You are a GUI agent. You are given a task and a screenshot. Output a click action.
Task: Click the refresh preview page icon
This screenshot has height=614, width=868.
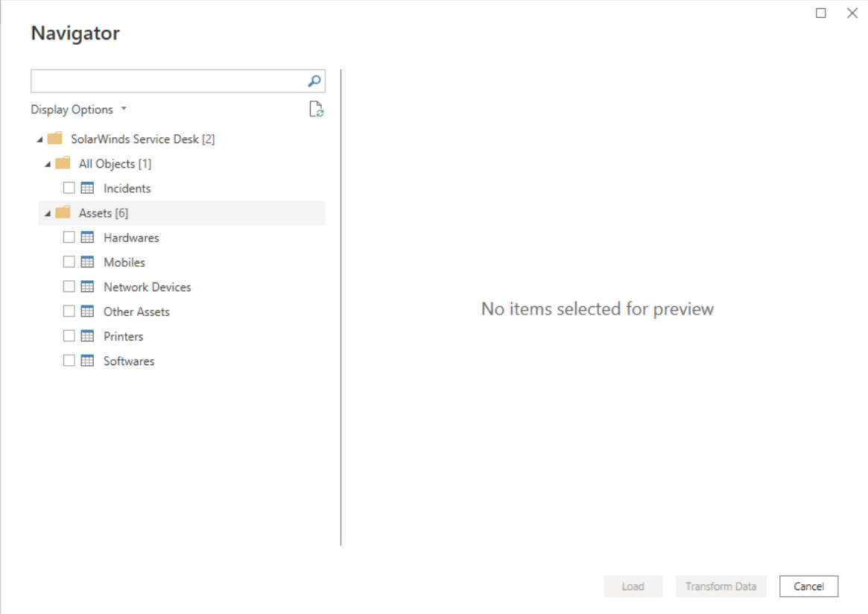[x=317, y=110]
